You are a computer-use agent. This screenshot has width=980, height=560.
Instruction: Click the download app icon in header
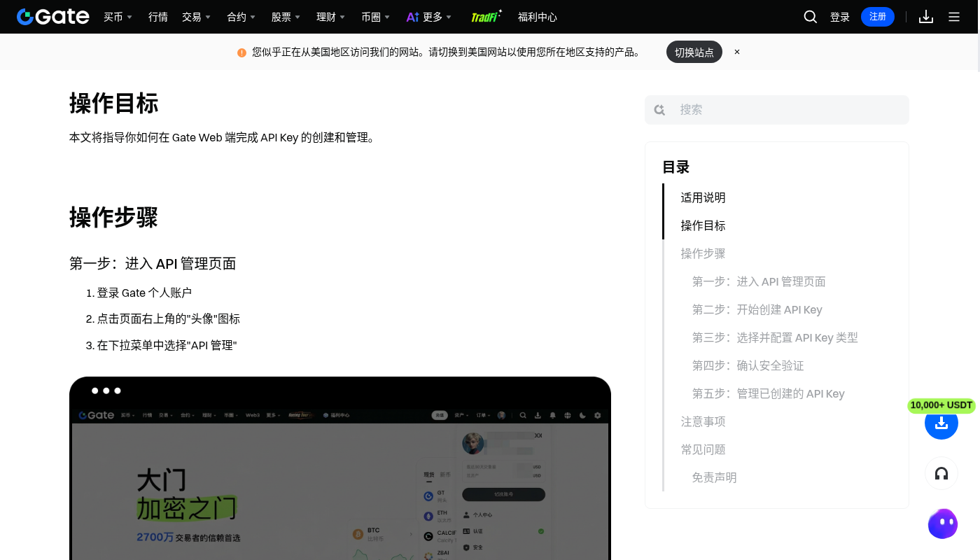[926, 17]
